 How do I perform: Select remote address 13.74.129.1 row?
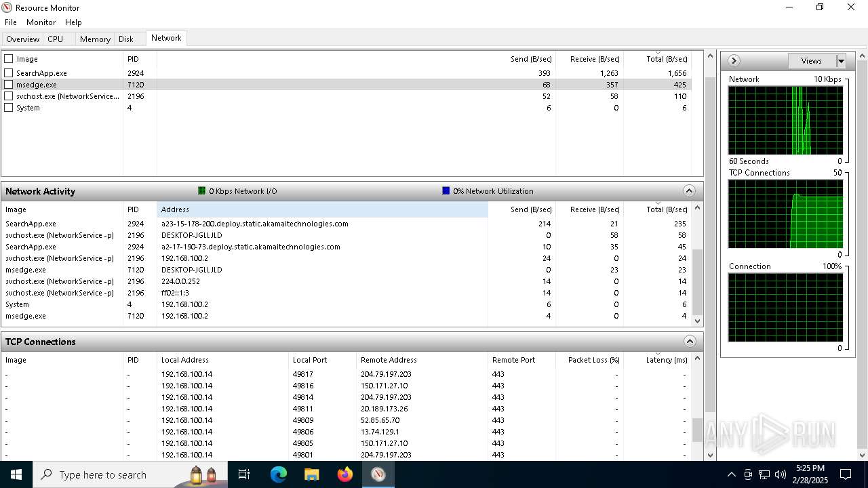[347, 432]
